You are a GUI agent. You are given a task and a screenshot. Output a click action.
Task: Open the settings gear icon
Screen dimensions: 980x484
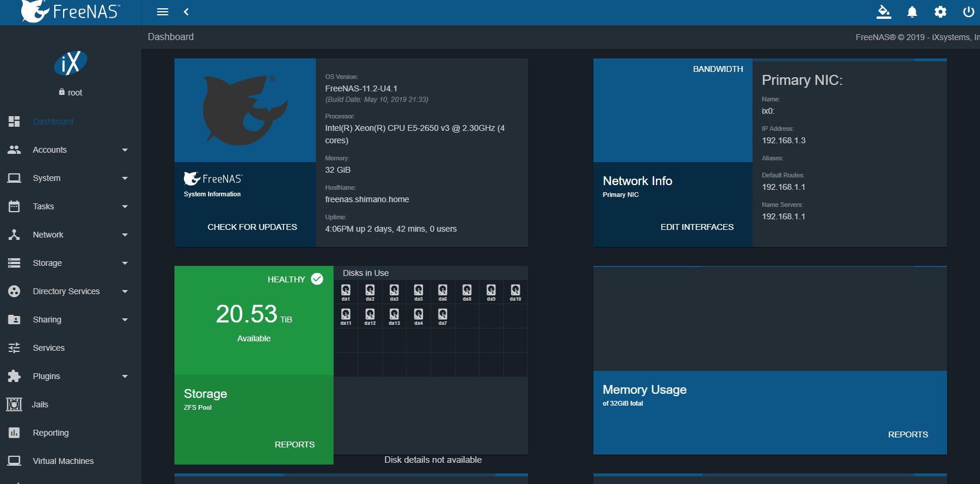point(941,12)
